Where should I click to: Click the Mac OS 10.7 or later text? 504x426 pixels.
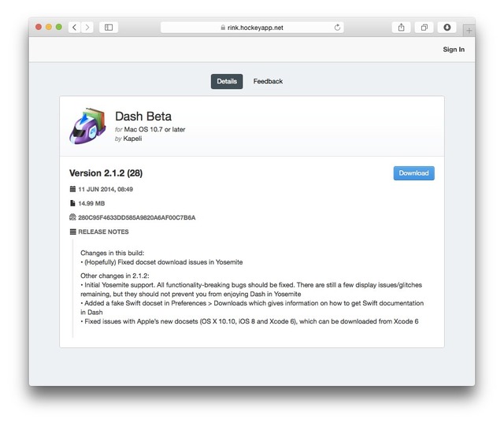[154, 129]
